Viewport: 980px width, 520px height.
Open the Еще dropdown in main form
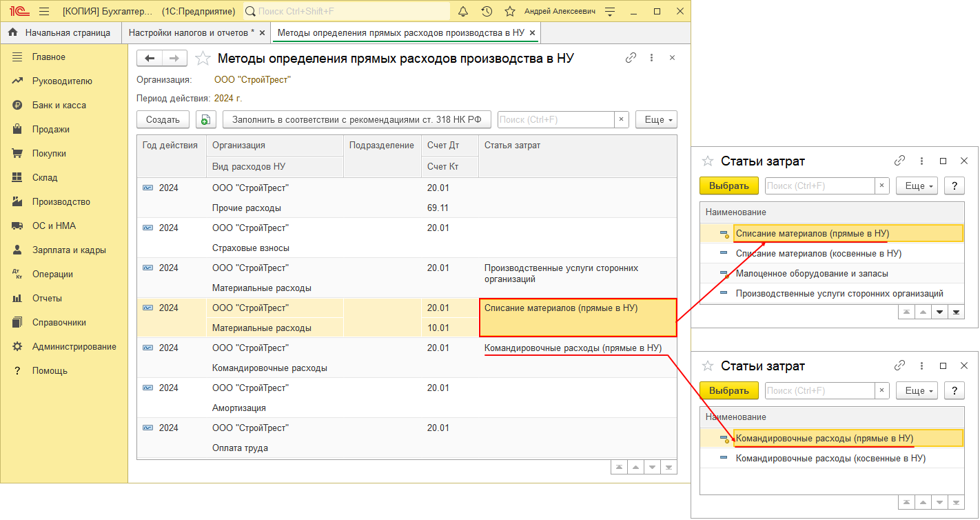pos(656,119)
